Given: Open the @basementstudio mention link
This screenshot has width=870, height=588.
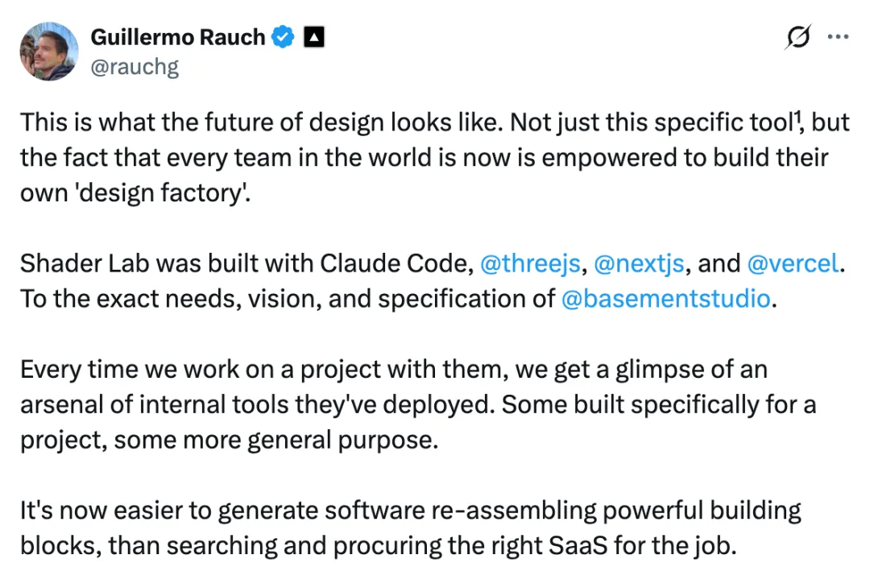Looking at the screenshot, I should point(666,299).
